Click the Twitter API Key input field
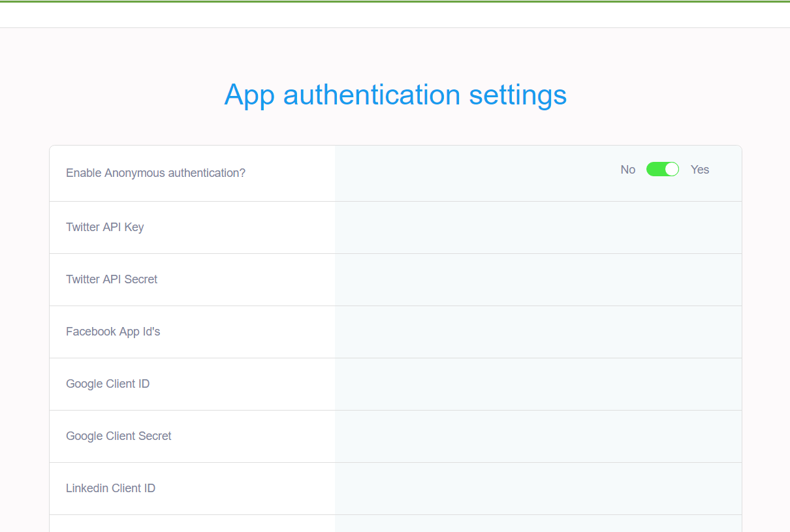This screenshot has width=790, height=532. click(x=538, y=228)
